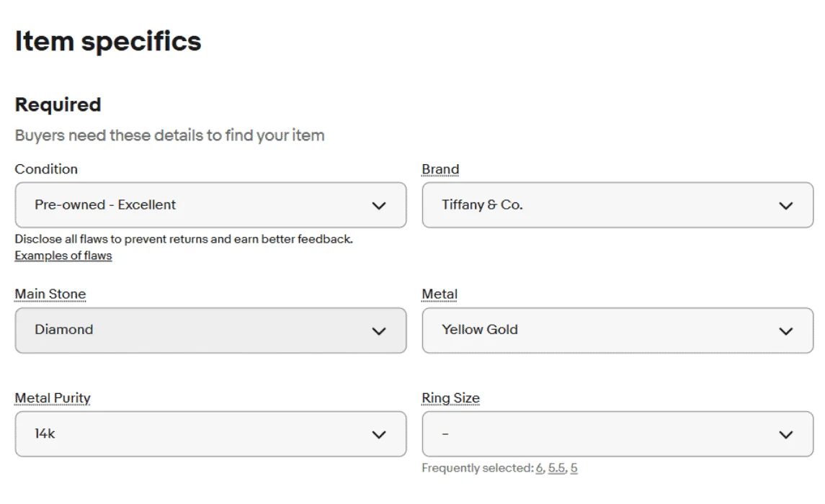Select frequently selected ring size 6
The image size is (825, 504).
coord(539,468)
